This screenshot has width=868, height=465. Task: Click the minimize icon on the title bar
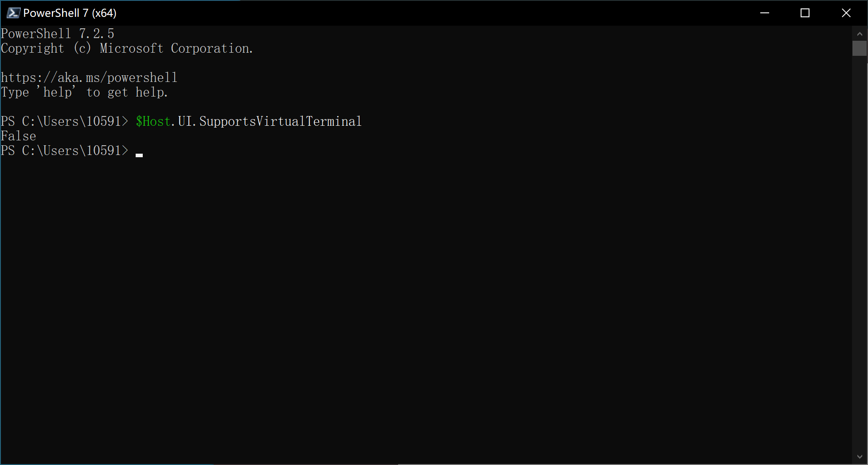click(x=765, y=12)
